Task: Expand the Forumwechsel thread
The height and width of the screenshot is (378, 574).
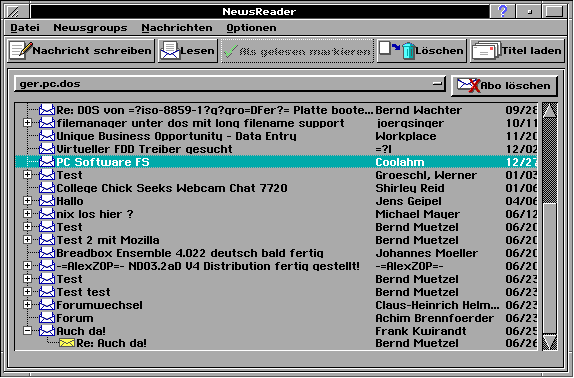Action: (x=27, y=305)
